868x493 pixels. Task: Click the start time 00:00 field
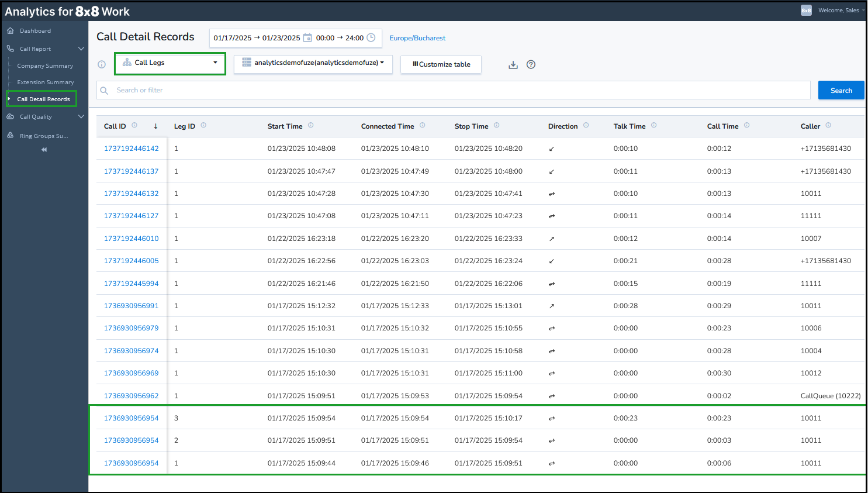(325, 38)
